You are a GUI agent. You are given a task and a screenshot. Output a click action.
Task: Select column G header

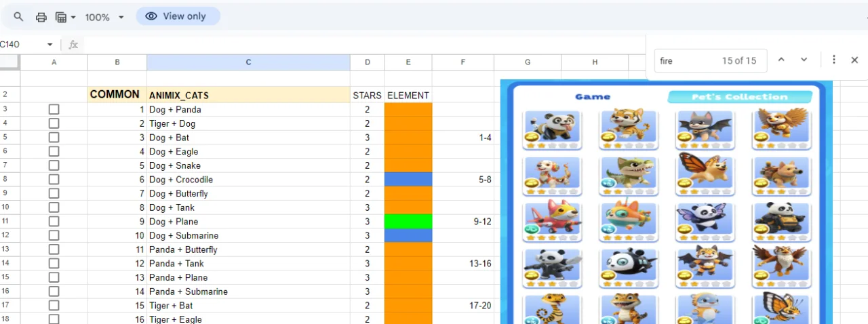click(528, 62)
